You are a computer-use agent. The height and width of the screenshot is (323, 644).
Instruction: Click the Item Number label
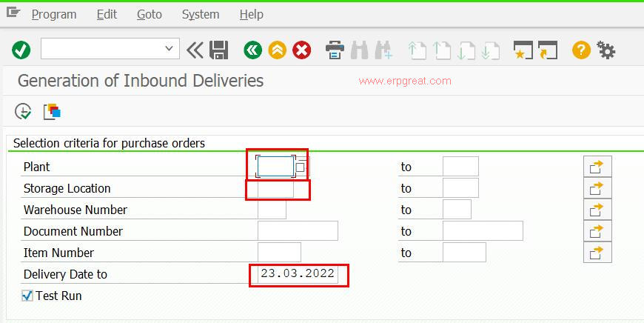(58, 253)
